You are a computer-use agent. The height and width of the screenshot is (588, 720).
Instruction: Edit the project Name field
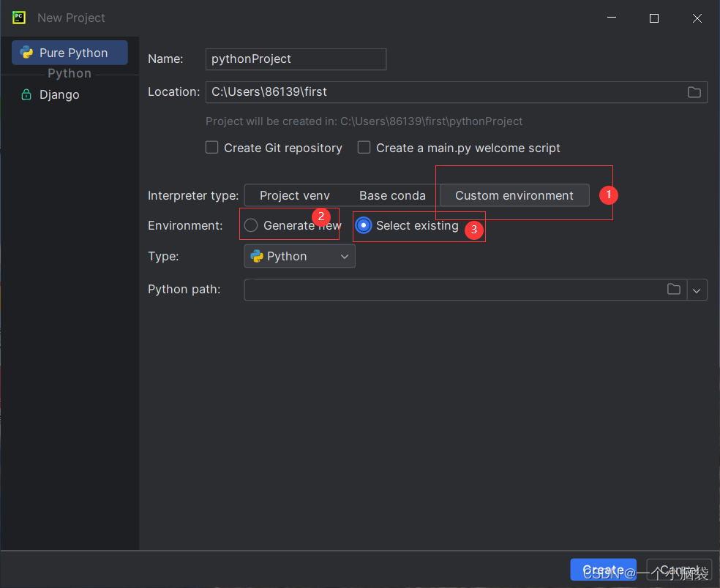pos(296,59)
